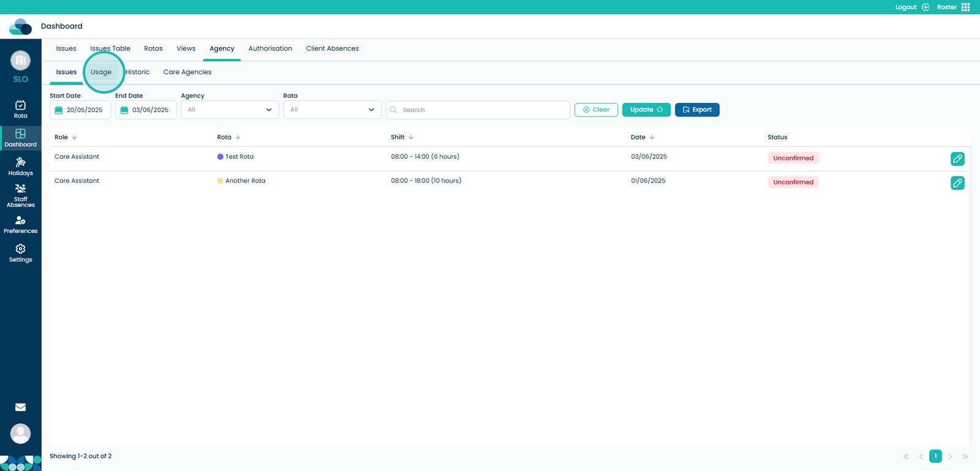Open the Authorisation tab
The image size is (980, 471).
(x=270, y=48)
